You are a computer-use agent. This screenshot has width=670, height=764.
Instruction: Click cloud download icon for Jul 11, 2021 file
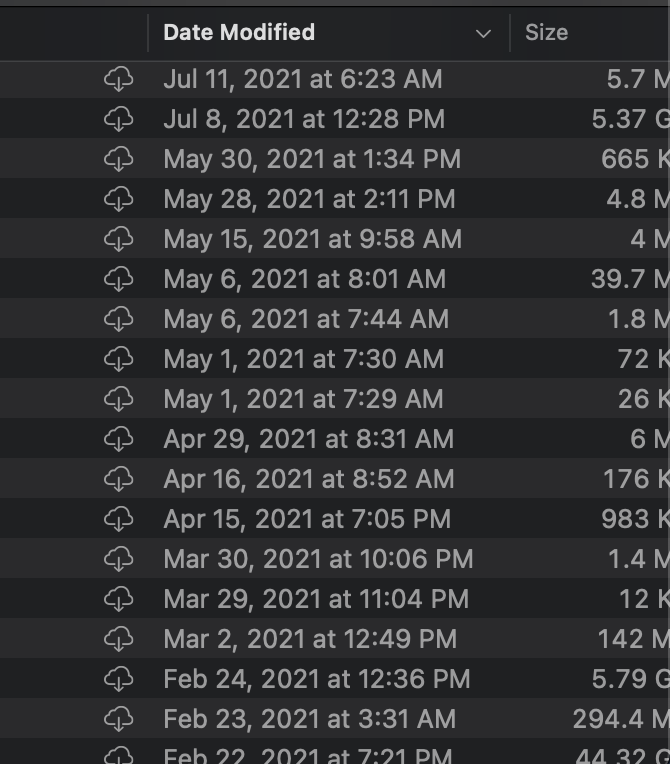119,79
